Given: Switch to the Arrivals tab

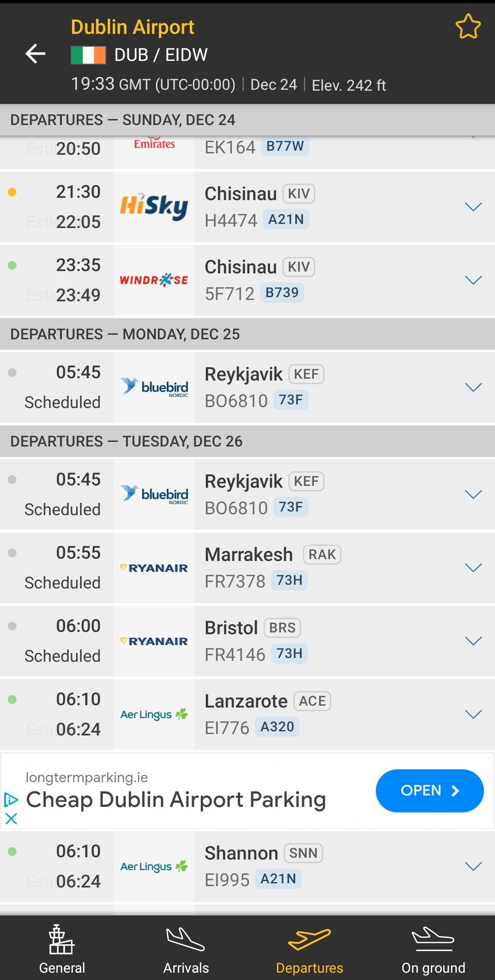Looking at the screenshot, I should (186, 949).
